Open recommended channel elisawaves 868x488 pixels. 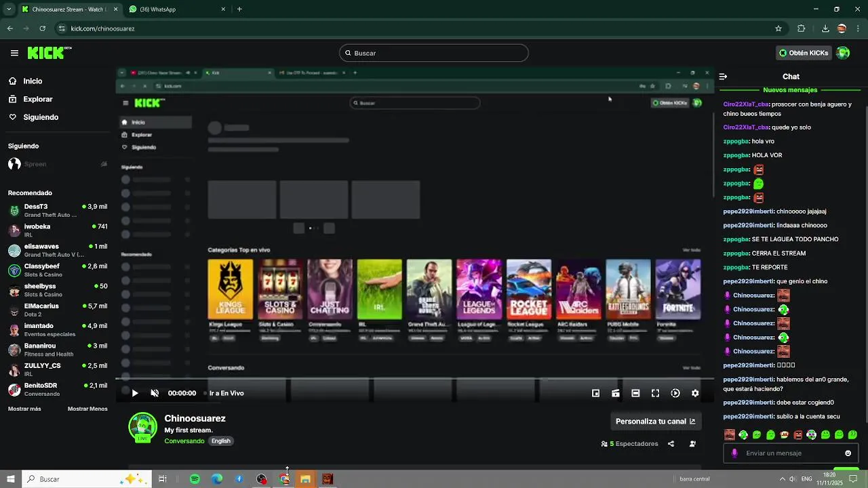coord(58,250)
